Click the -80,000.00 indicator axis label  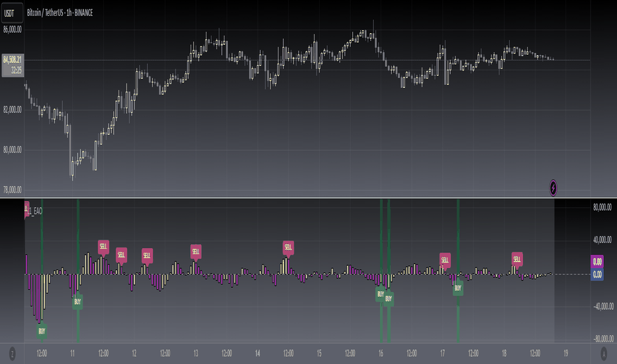click(602, 339)
